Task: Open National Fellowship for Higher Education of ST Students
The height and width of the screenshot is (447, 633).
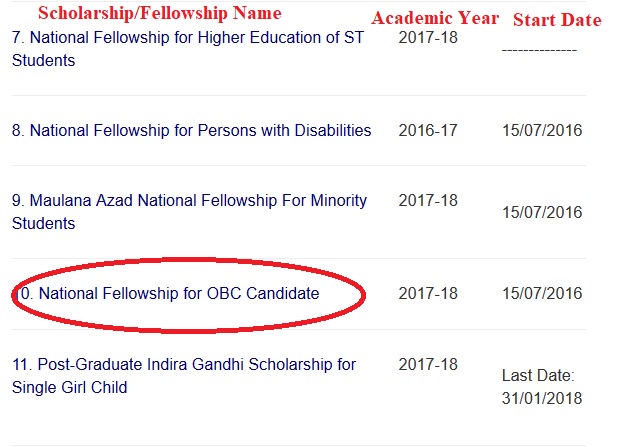Action: tap(188, 49)
